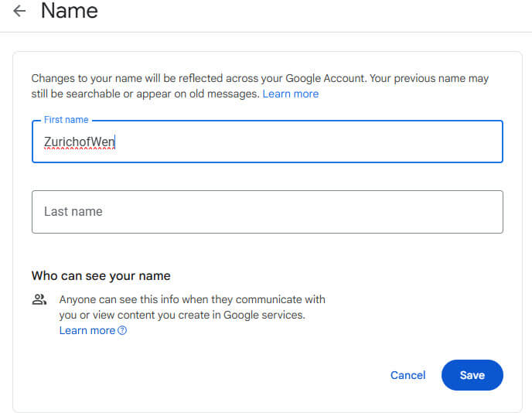Click the question mark help icon
Image resolution: width=532 pixels, height=413 pixels.
click(x=122, y=330)
